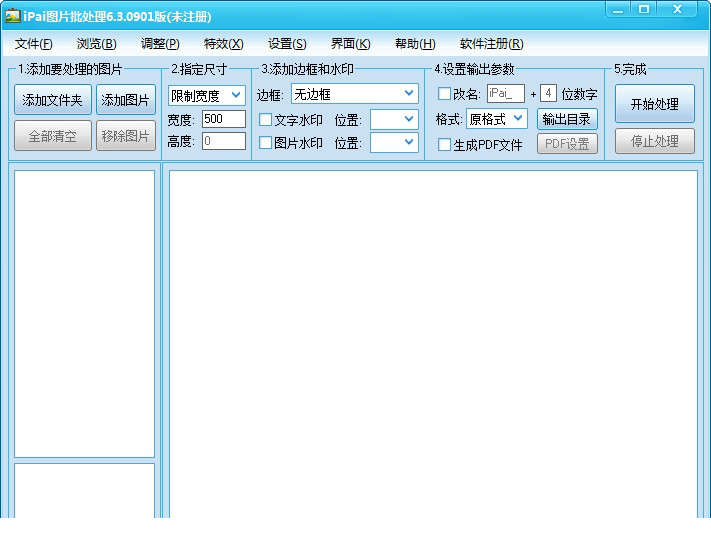Focus the digit count field showing 4
The width and height of the screenshot is (711, 538).
point(548,93)
